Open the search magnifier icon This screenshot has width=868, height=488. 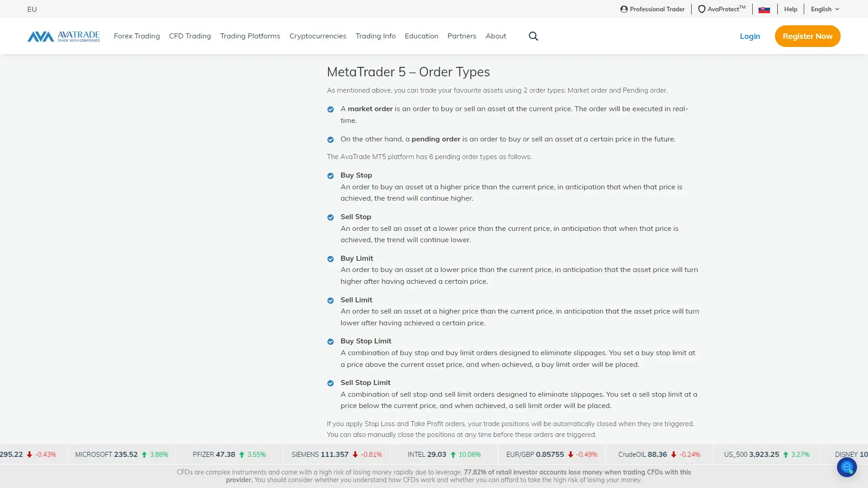tap(533, 36)
